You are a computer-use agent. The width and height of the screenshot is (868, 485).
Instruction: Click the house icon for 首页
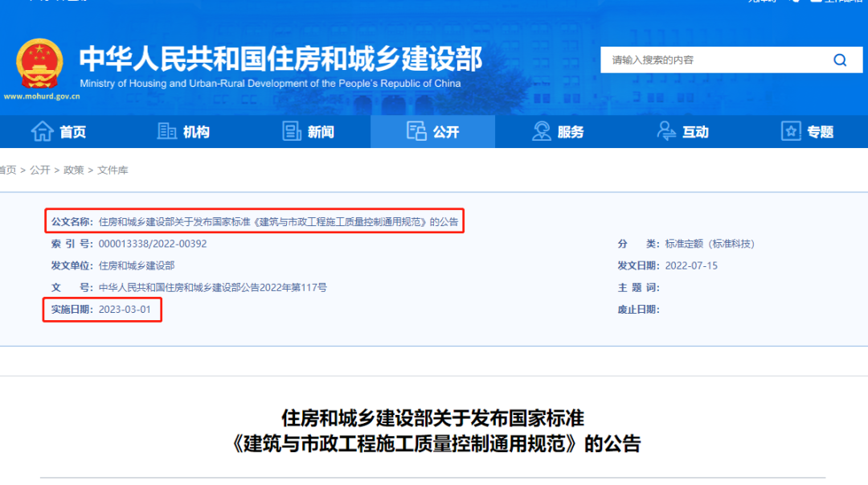point(42,131)
